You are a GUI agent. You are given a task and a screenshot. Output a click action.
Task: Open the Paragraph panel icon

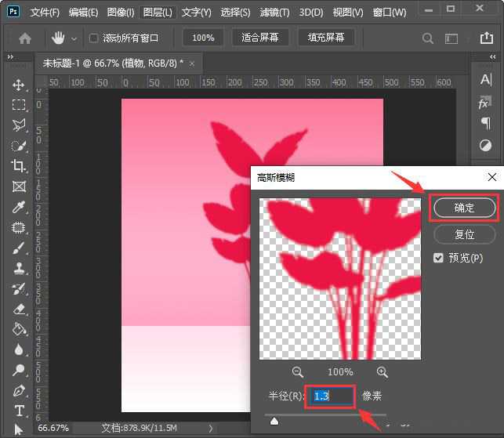pyautogui.click(x=486, y=123)
